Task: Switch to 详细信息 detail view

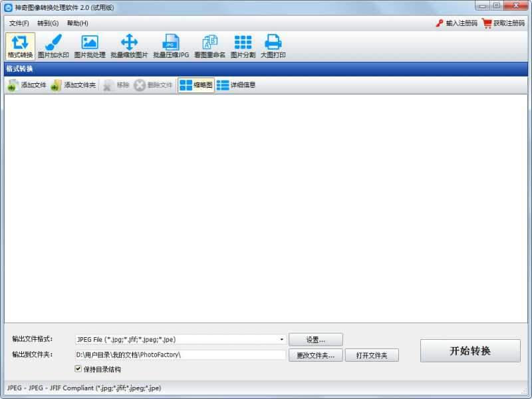Action: (236, 85)
